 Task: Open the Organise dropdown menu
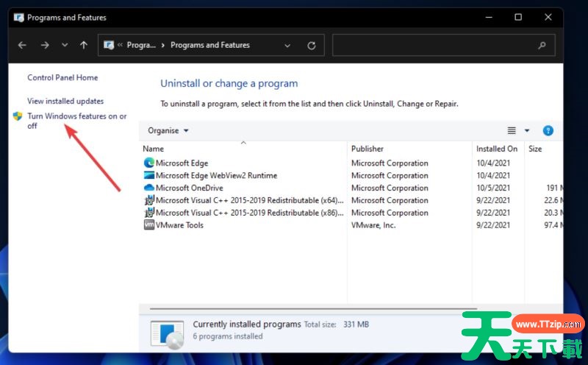point(168,131)
